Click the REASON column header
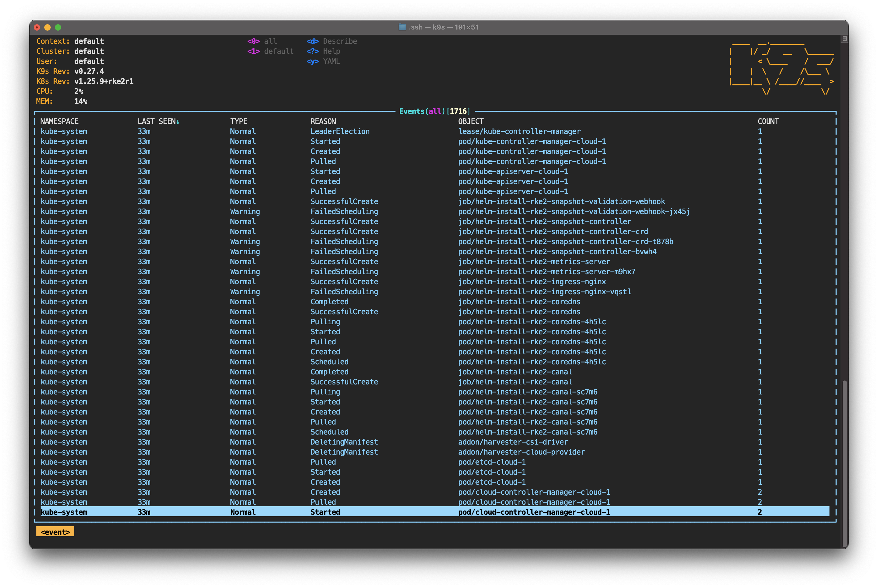Viewport: 878px width, 588px height. click(323, 121)
